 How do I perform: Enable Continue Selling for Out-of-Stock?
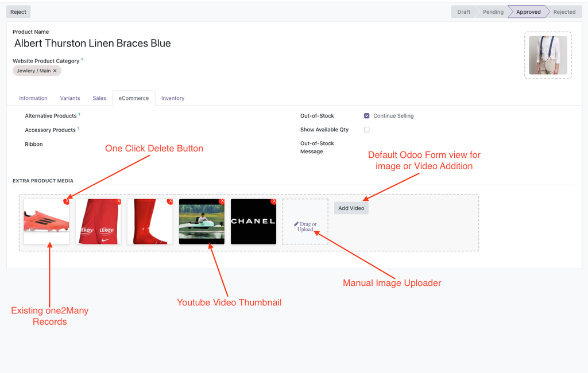click(x=366, y=115)
